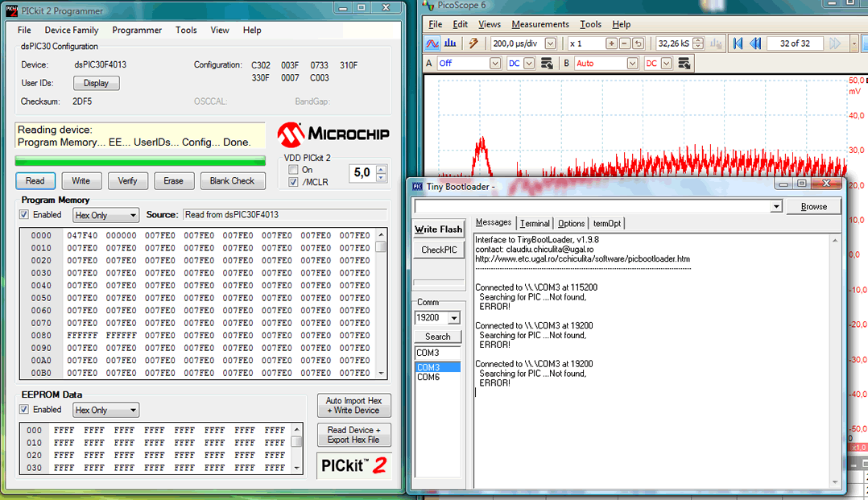Toggle VDD PICkit 2 On checkbox

coord(293,170)
